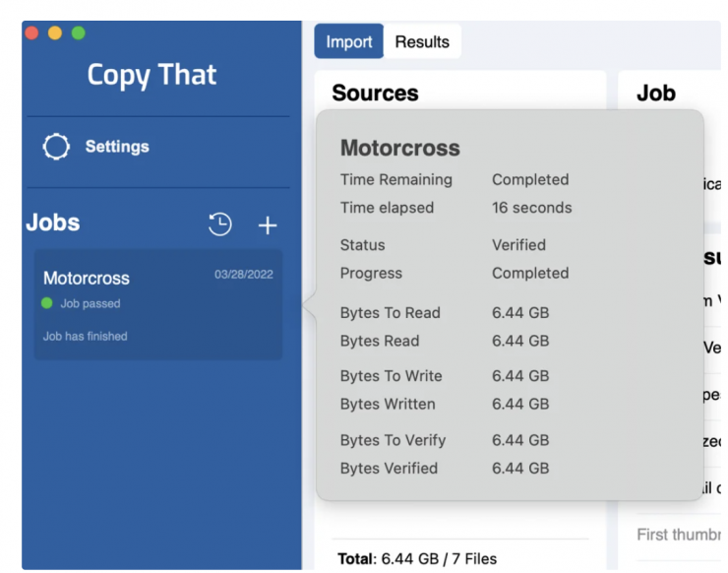This screenshot has height=573, width=728.
Task: Click the 03/28/2022 job date
Action: click(x=244, y=275)
